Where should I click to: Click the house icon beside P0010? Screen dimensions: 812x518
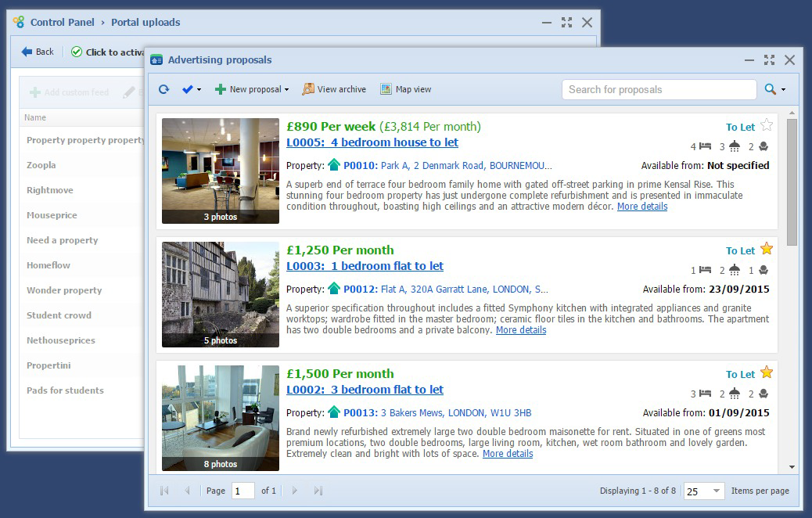[334, 165]
